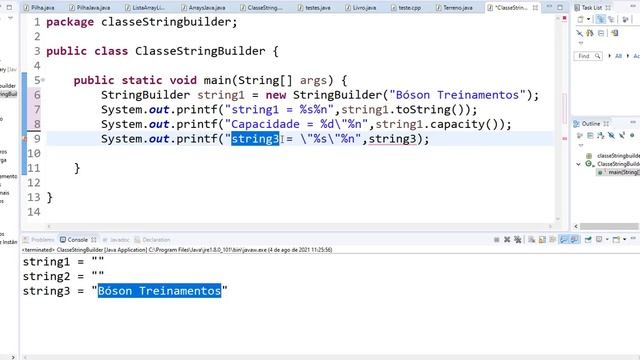Toggle Show Console When Standard Out Changes
Viewport: 640px width, 360px height.
(564, 240)
